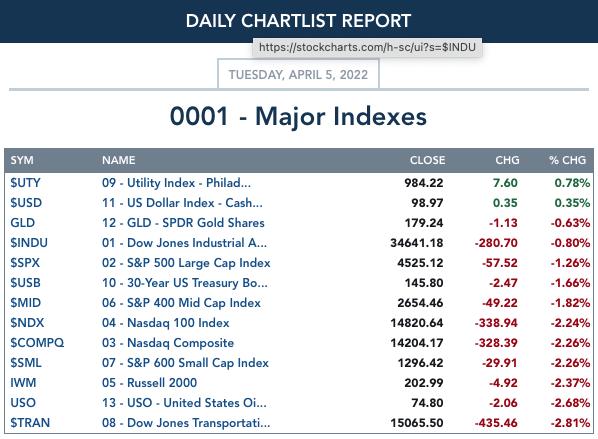Open the $TRAN symbol link
Screen dimensions: 598x439
(30, 423)
